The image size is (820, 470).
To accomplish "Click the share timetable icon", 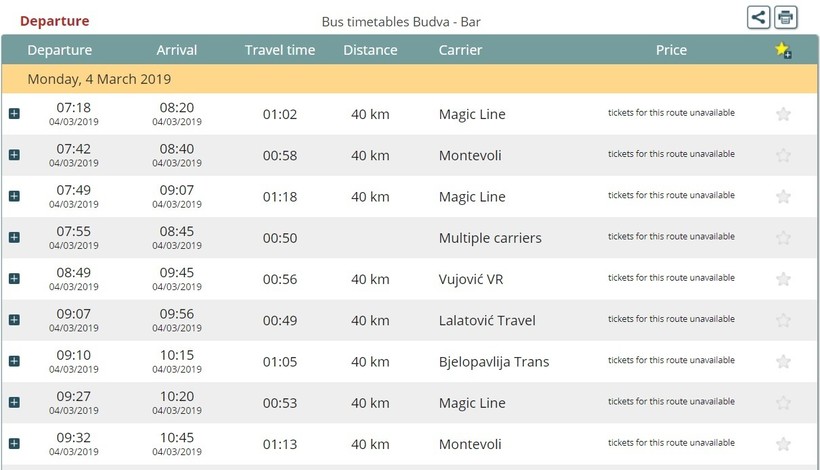I will [759, 17].
